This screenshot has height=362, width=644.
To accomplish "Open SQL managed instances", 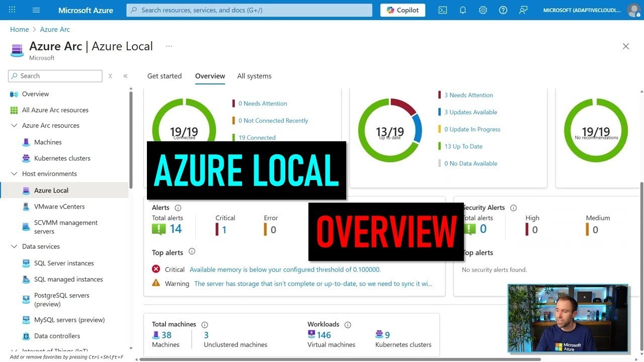I will coord(68,280).
